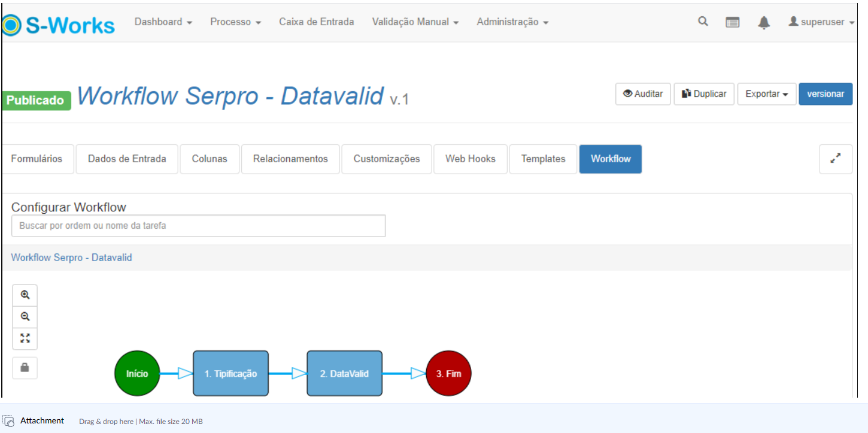Switch to the Templates tab

pyautogui.click(x=543, y=159)
